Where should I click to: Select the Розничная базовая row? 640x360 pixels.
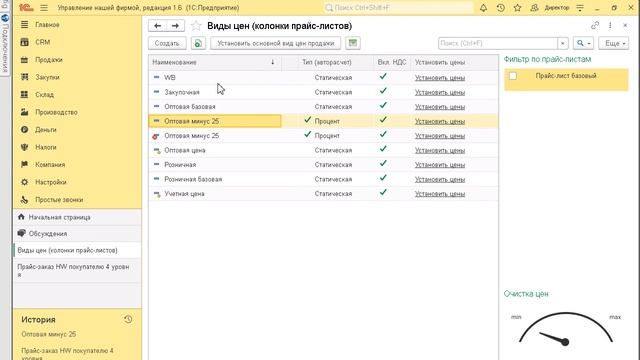coord(323,179)
